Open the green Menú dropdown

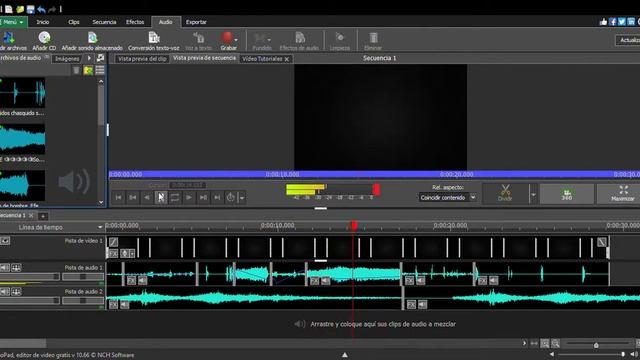point(13,22)
